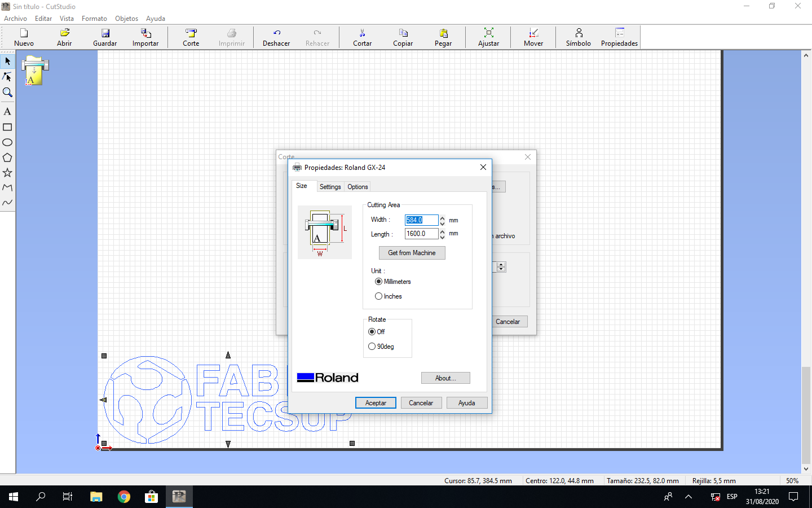
Task: Switch to the Size tab
Action: pos(302,186)
